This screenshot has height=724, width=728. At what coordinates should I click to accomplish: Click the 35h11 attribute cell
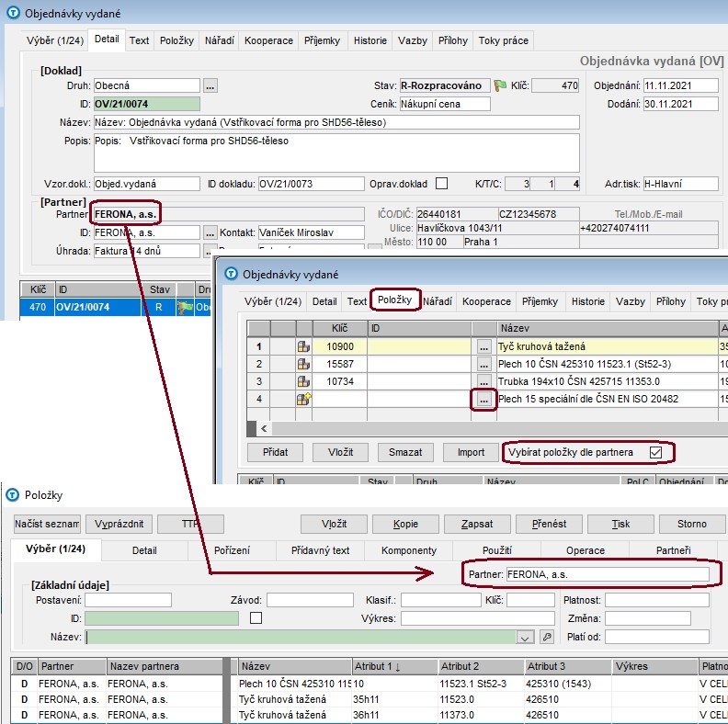tap(394, 699)
